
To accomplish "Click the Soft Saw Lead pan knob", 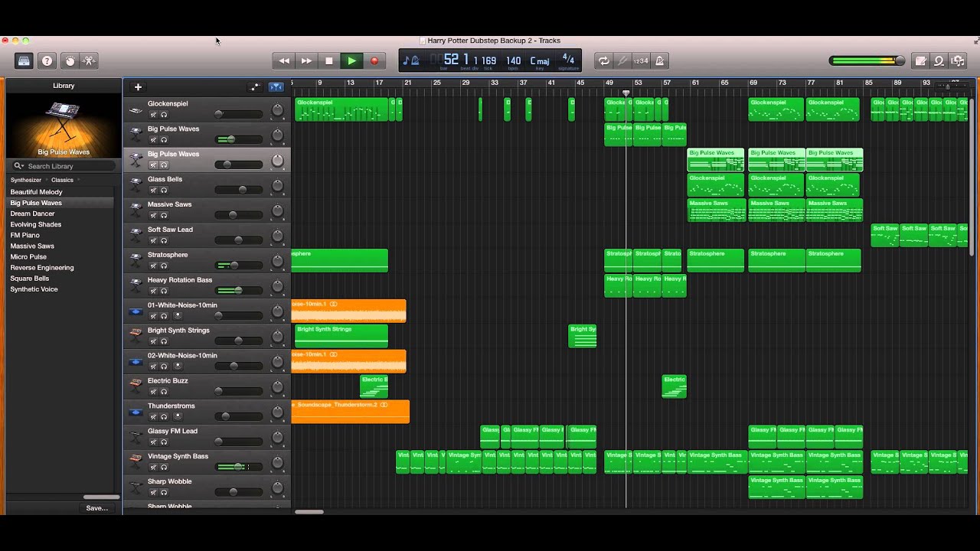I will (277, 236).
